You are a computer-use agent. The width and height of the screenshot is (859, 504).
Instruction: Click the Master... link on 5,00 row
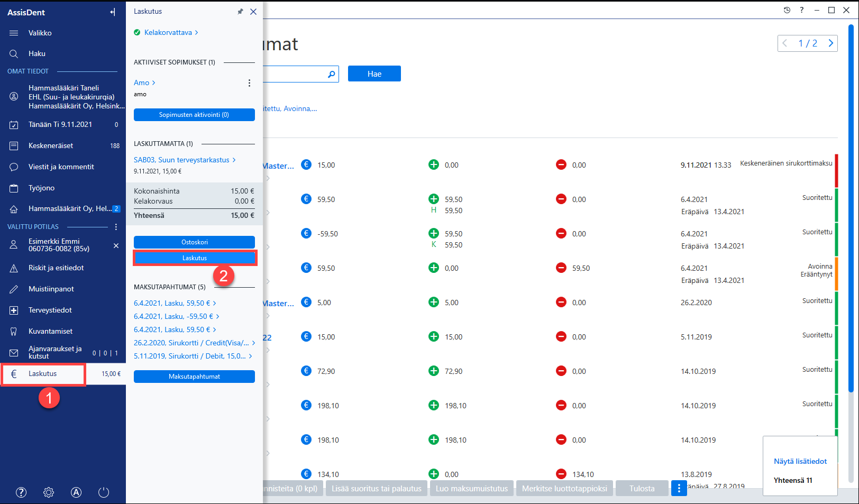click(x=279, y=304)
